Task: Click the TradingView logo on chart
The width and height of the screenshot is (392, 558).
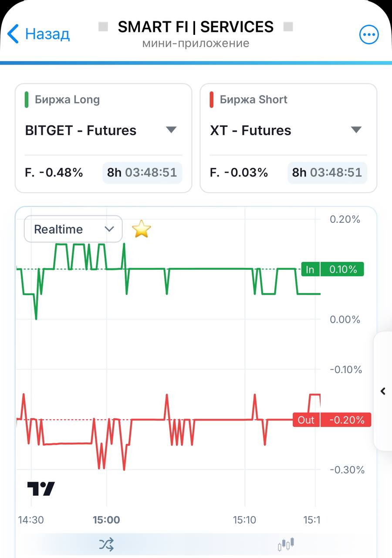Action: pyautogui.click(x=41, y=489)
